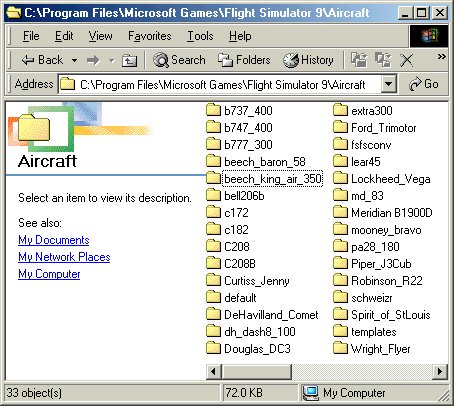
Task: Open the Address bar dropdown list
Action: pyautogui.click(x=388, y=84)
